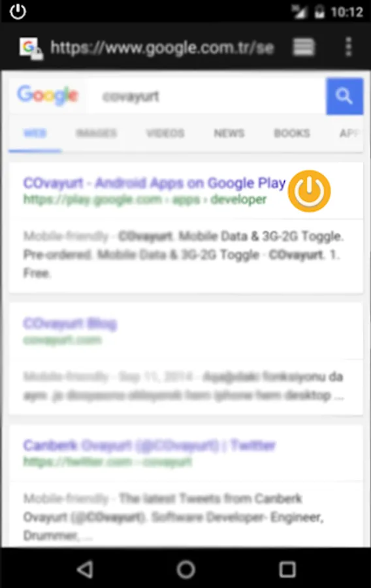
Task: Switch to the Videos tab
Action: [x=165, y=133]
